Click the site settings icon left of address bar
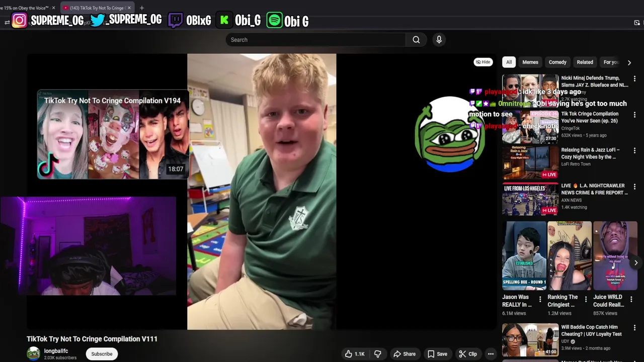The height and width of the screenshot is (362, 644). tap(7, 22)
